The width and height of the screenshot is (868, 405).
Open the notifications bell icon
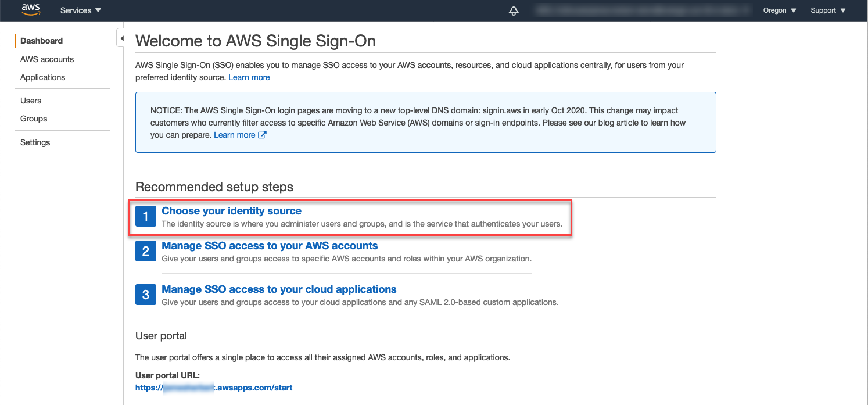[x=514, y=10]
